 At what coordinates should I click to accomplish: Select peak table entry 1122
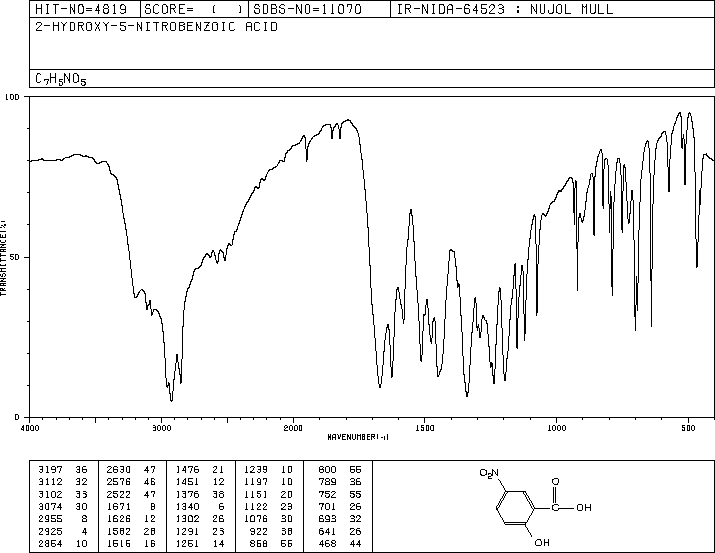click(256, 506)
